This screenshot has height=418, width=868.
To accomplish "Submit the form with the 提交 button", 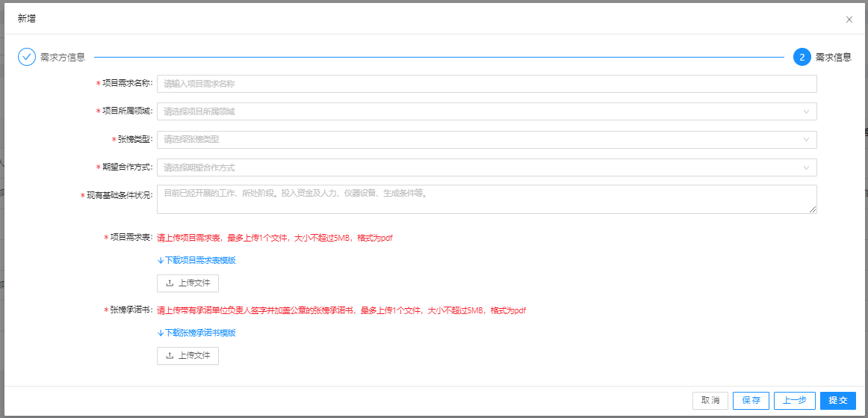I will coord(838,400).
